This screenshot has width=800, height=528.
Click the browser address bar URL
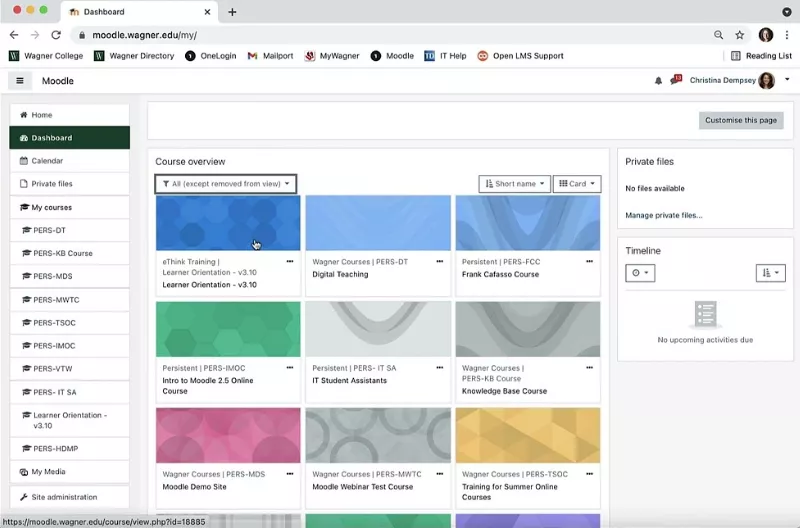click(144, 35)
